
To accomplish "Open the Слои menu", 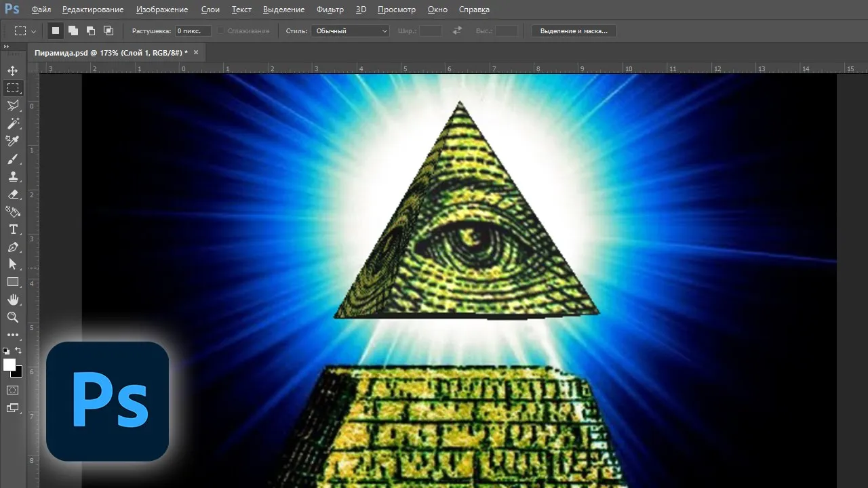I will [x=210, y=9].
